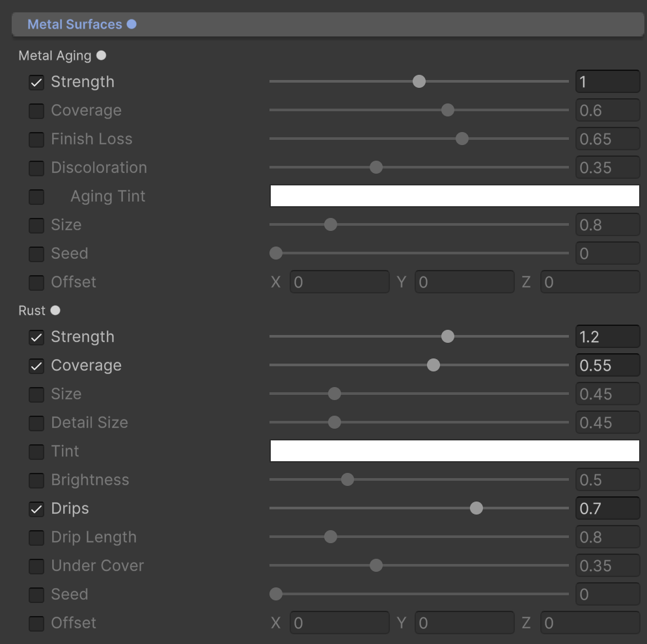The image size is (647, 644).
Task: Enable the Rust Tint checkbox
Action: click(36, 451)
